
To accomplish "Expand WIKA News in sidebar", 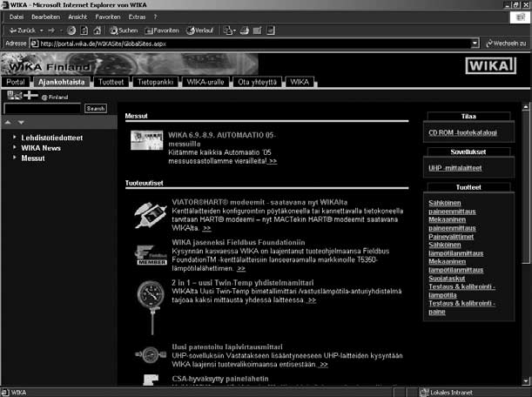I will (x=41, y=148).
